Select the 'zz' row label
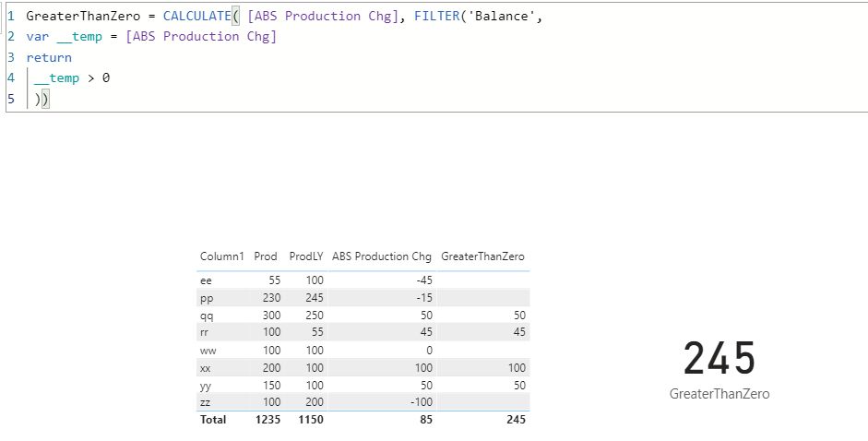 click(205, 402)
